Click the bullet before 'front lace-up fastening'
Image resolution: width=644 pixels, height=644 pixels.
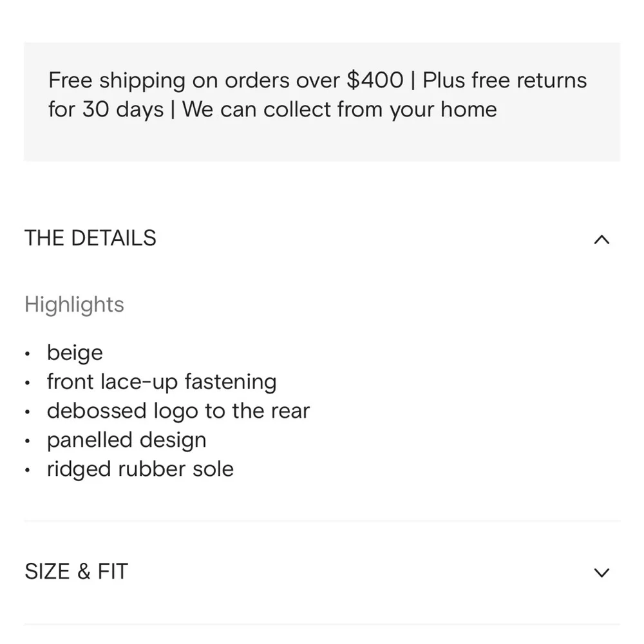(x=28, y=383)
